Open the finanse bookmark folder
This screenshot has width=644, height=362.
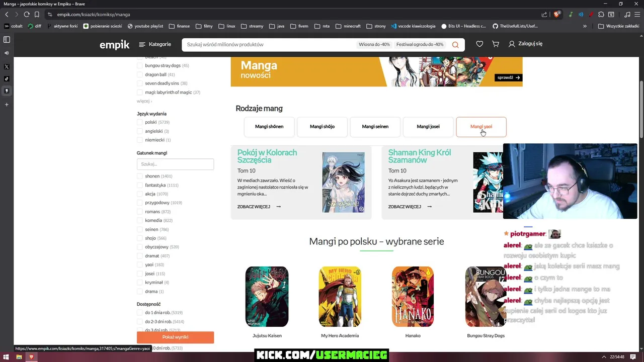coord(179,26)
